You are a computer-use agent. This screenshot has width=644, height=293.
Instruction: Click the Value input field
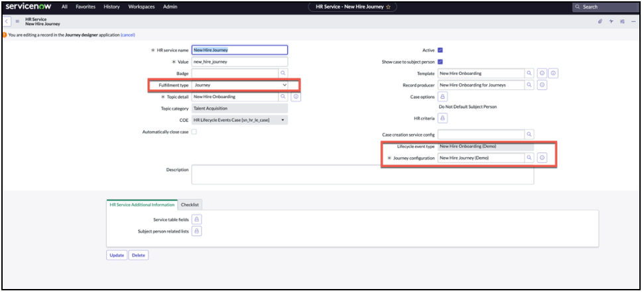pyautogui.click(x=240, y=62)
